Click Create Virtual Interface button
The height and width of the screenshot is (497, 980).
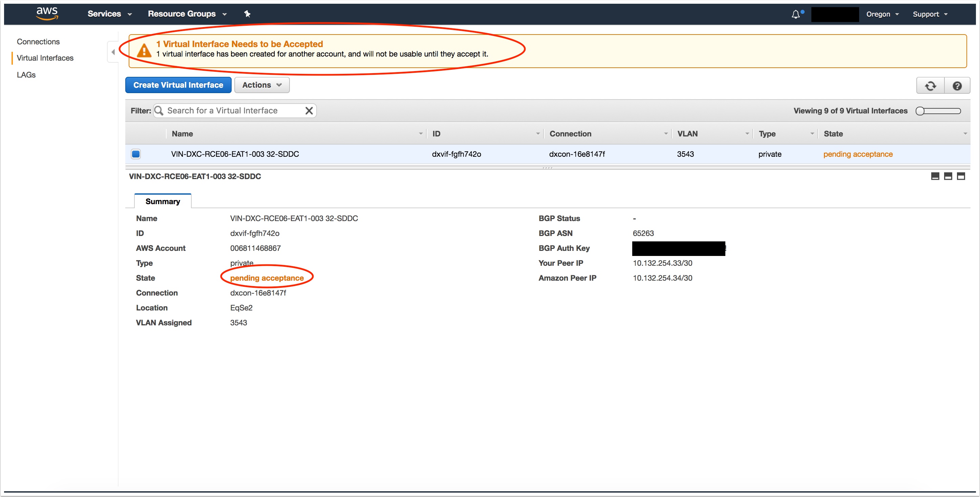[178, 85]
